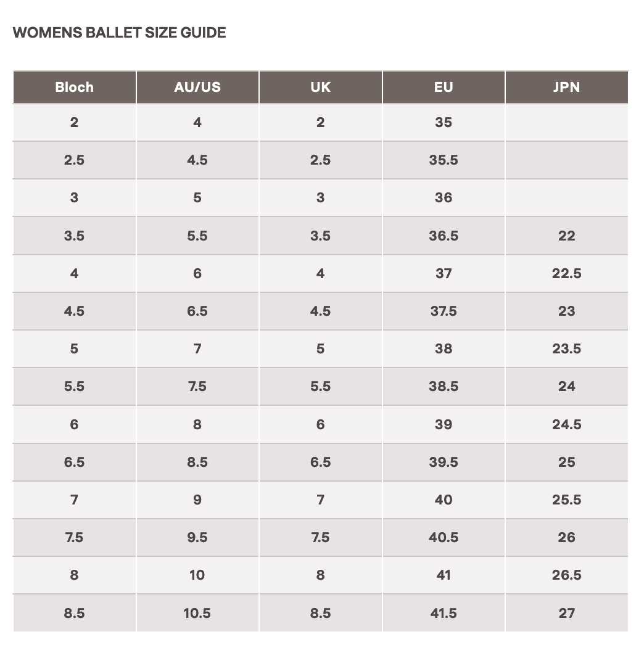This screenshot has width=644, height=650.
Task: Select EU size 40 cell
Action: tap(444, 500)
